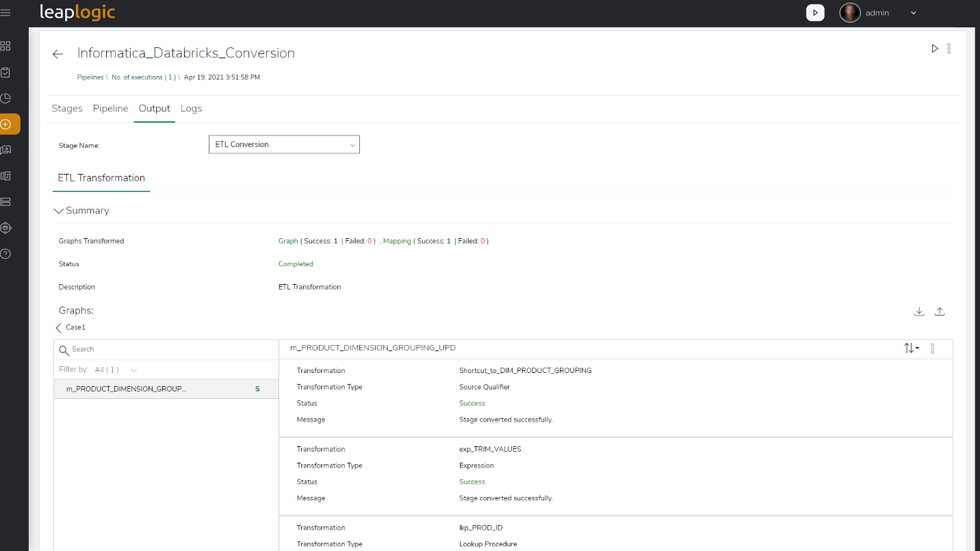Switch to the Logs tab
Image resolution: width=980 pixels, height=551 pixels.
191,108
